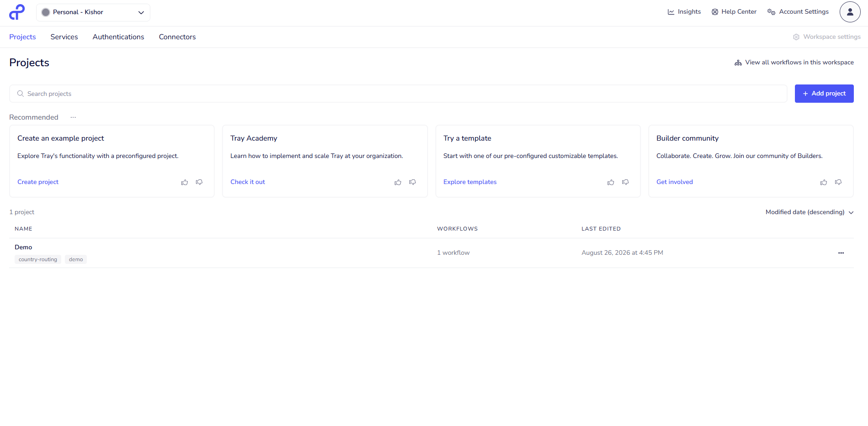Open the Recommended section ellipsis menu

coord(73,117)
